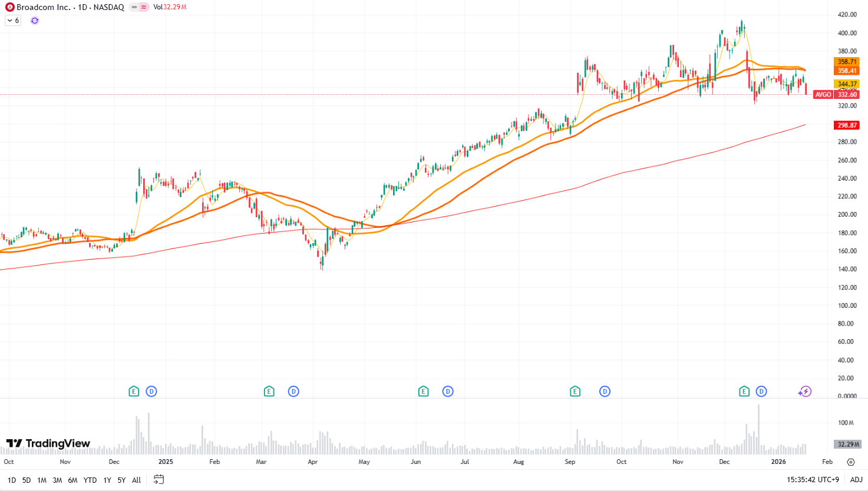Open the December 2024 earnings marker
Viewport: 868px width, 491px height.
click(x=134, y=391)
